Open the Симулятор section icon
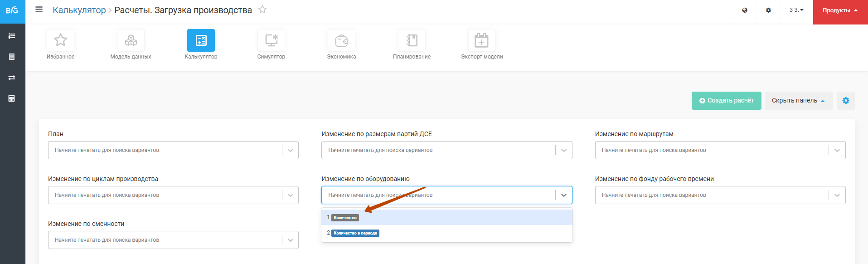The width and height of the screenshot is (868, 264). (271, 40)
